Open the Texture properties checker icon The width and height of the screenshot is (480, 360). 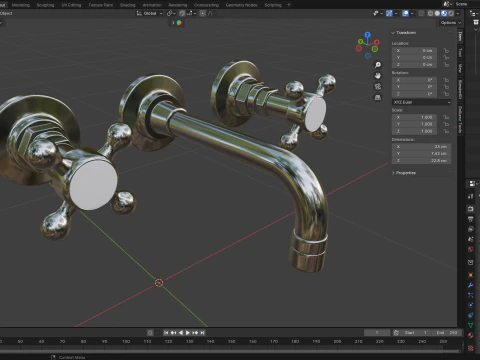click(471, 348)
